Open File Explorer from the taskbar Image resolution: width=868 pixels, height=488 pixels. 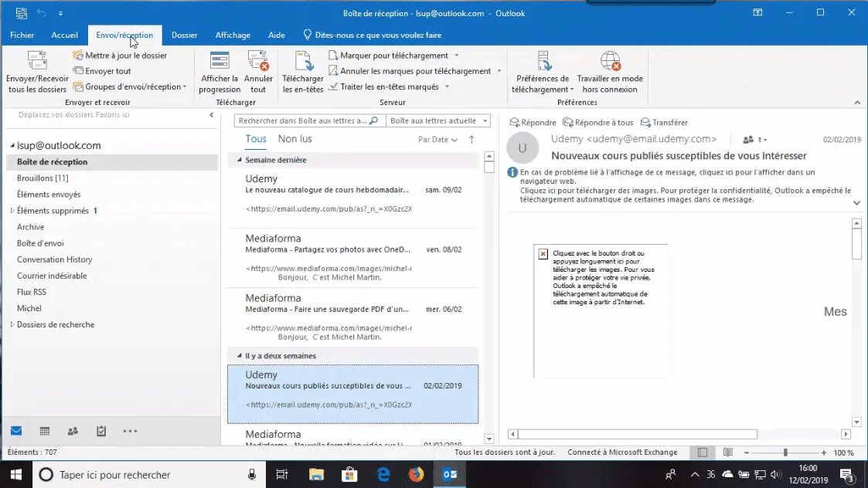coord(316,474)
